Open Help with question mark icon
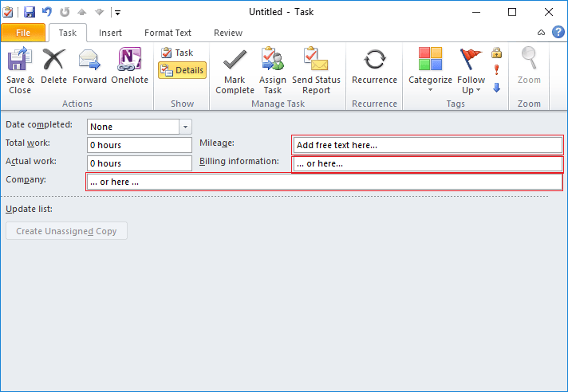568x392 pixels. 558,32
